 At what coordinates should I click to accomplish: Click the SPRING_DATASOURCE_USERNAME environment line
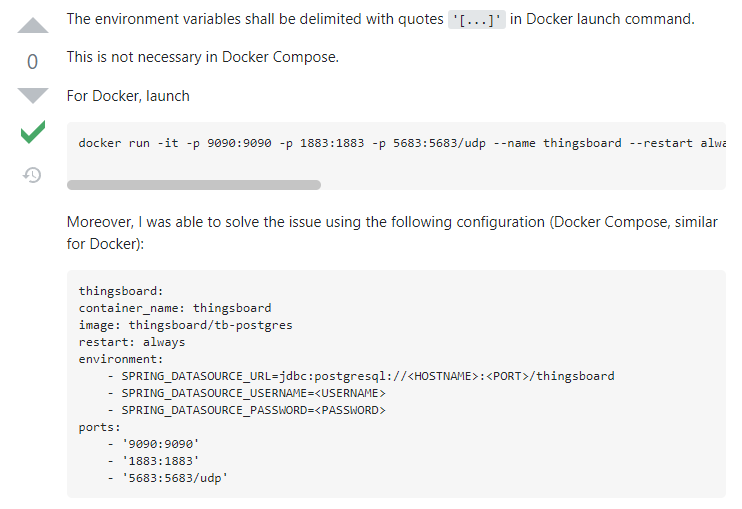point(245,393)
